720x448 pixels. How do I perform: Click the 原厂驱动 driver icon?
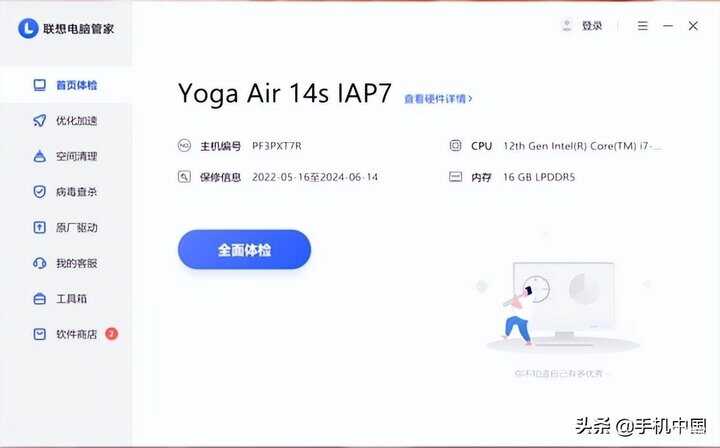(x=39, y=227)
